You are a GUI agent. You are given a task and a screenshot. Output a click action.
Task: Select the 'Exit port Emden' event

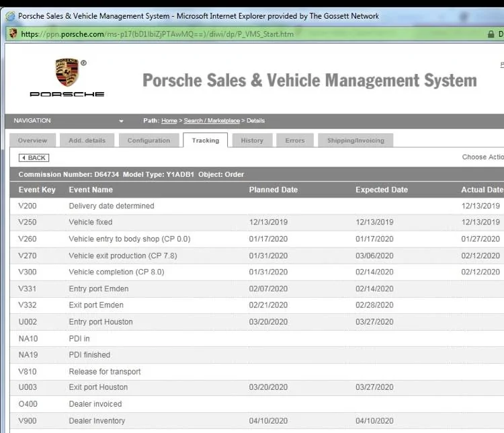pyautogui.click(x=96, y=305)
